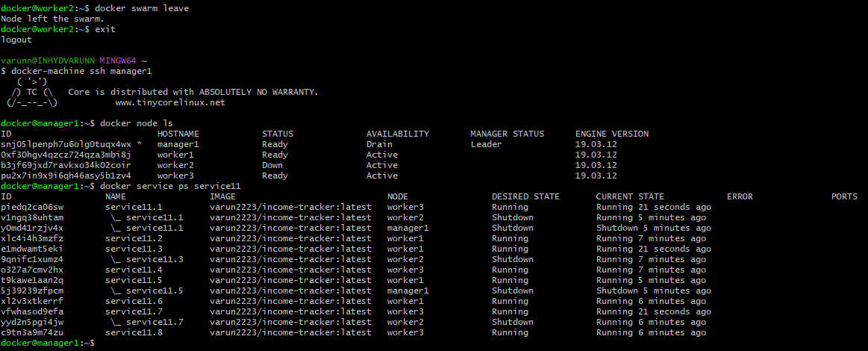Click the 'logout' output line
Screen dimensions: 868x351
(x=16, y=40)
